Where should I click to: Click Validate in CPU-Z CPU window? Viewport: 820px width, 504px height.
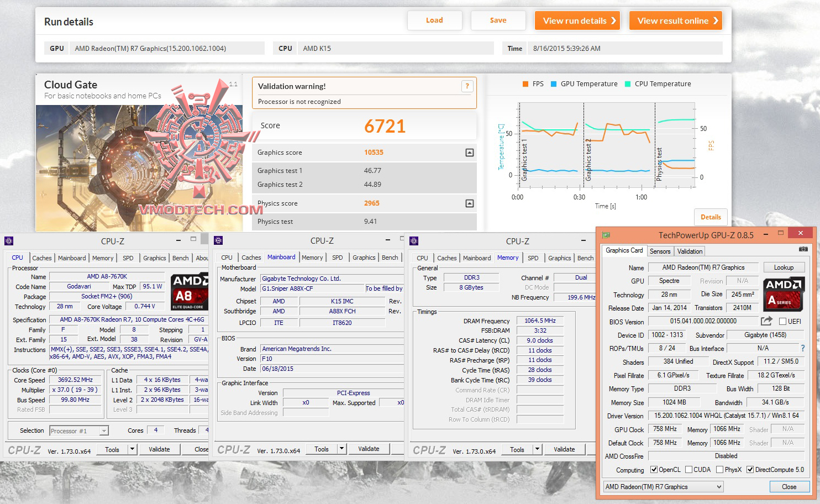[159, 449]
